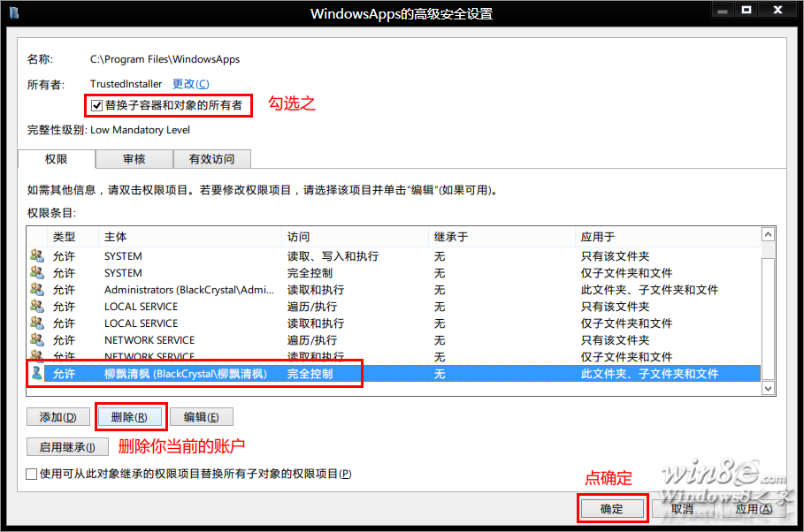Click group icon of Administrators row
This screenshot has height=532, width=804.
pos(37,289)
